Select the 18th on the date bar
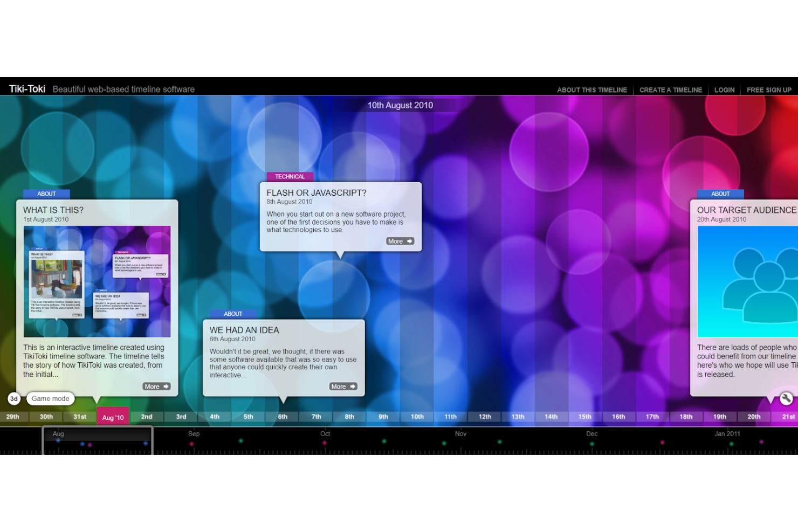 (x=686, y=417)
